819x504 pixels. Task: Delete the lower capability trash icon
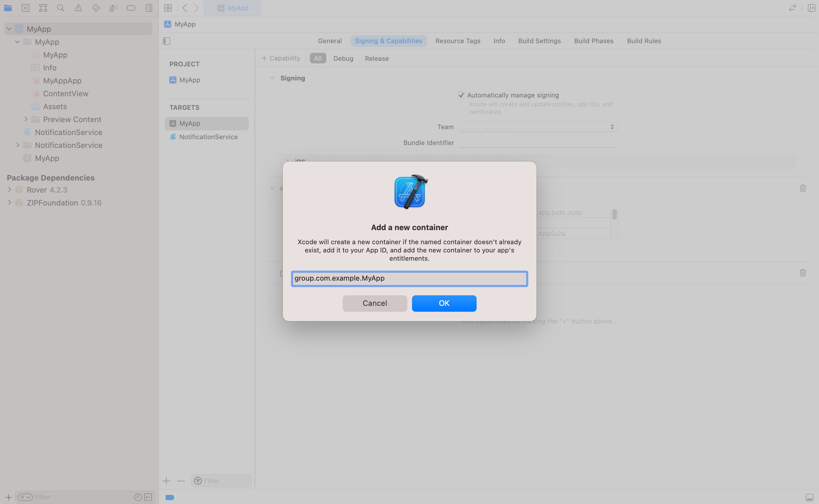click(x=803, y=273)
